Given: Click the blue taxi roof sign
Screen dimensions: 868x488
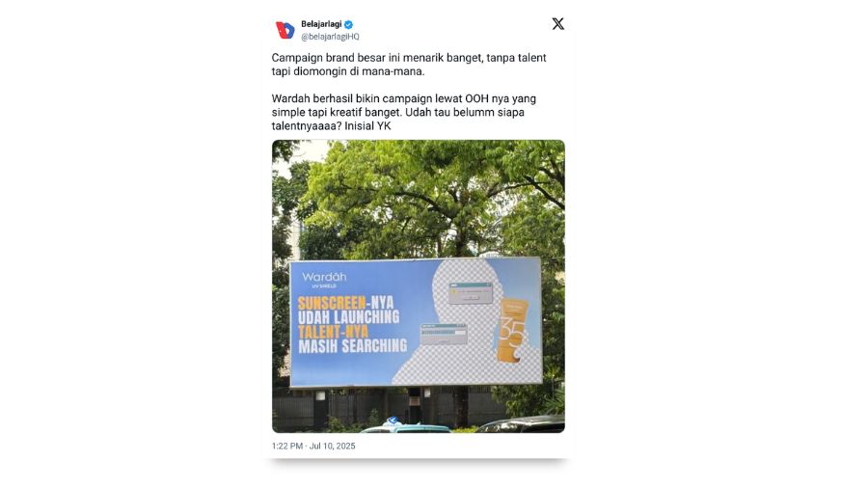Looking at the screenshot, I should [x=392, y=421].
